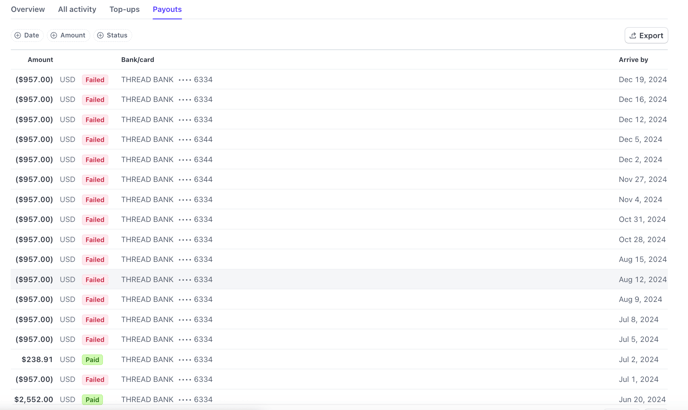Click the Failed badge on the Jul 1 row
The image size is (688, 410).
coord(95,379)
